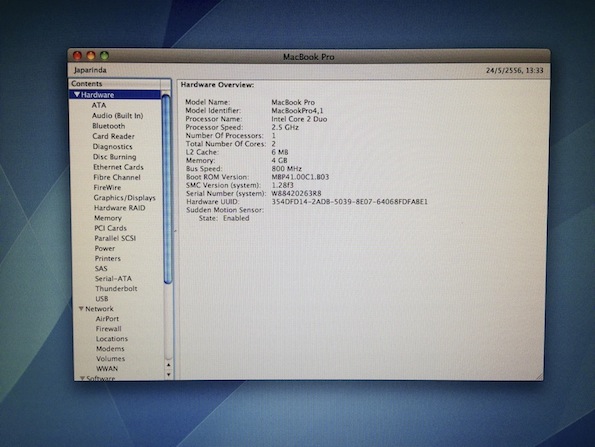Click the window resize grip corner
This screenshot has height=447, width=595.
point(540,376)
